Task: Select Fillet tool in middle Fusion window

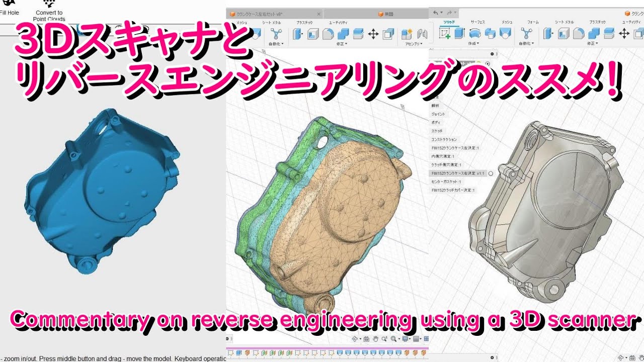Action: 328,34
